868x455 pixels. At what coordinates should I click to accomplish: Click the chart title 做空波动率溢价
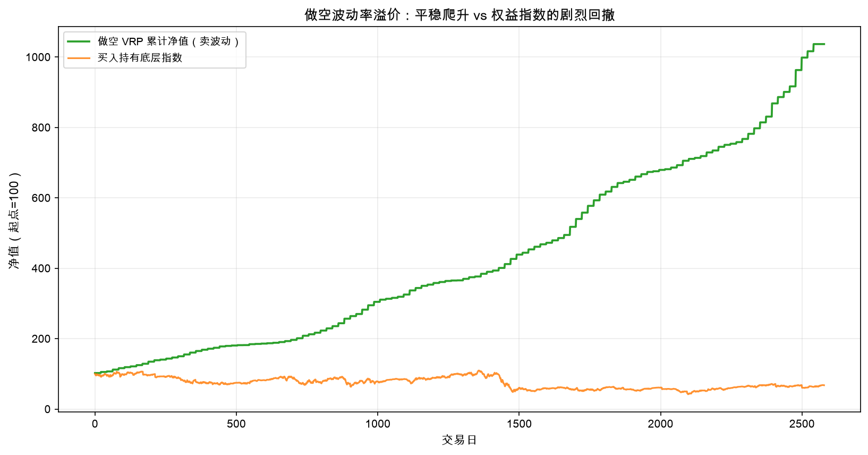click(459, 15)
